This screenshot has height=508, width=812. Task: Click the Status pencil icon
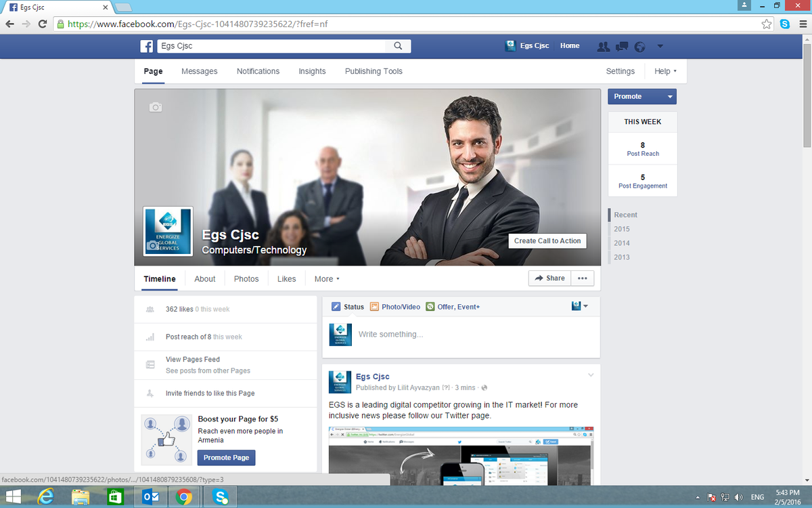336,307
